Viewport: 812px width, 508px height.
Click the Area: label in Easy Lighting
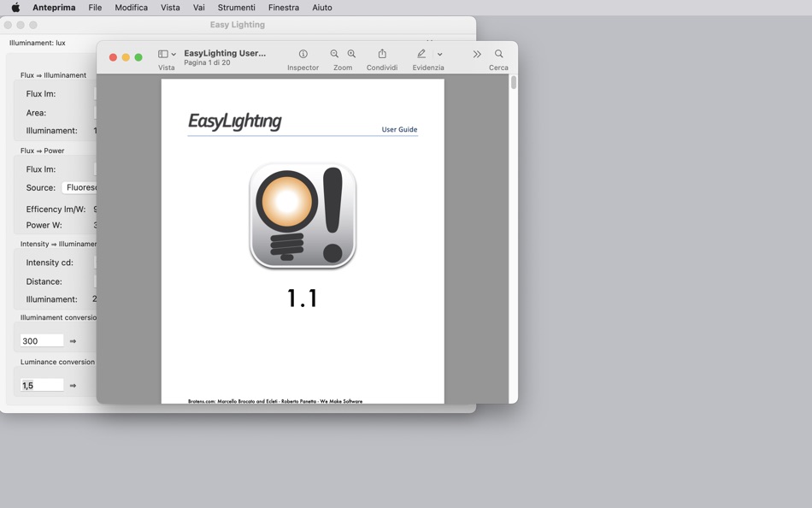36,113
